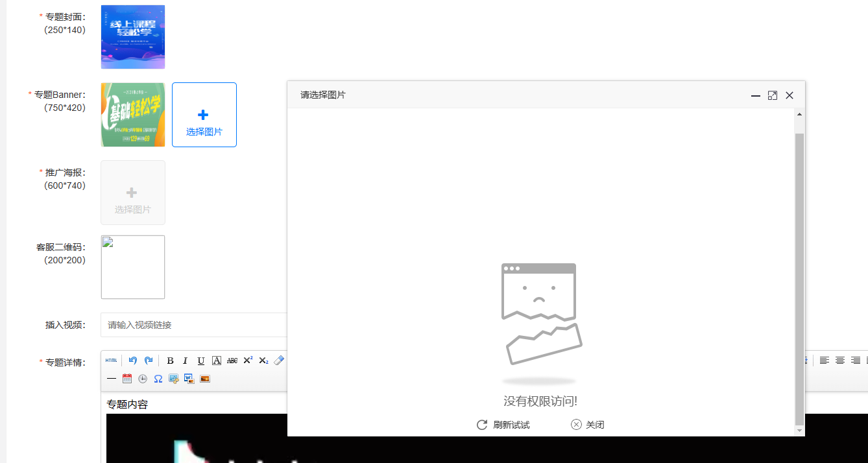Maximize the 请选择图片 dialog window
This screenshot has width=868, height=463.
click(772, 95)
